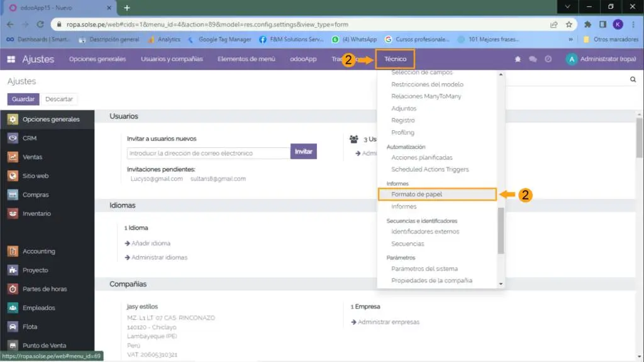Open the Usuarios y compañías menu
This screenshot has width=644, height=362.
point(172,59)
